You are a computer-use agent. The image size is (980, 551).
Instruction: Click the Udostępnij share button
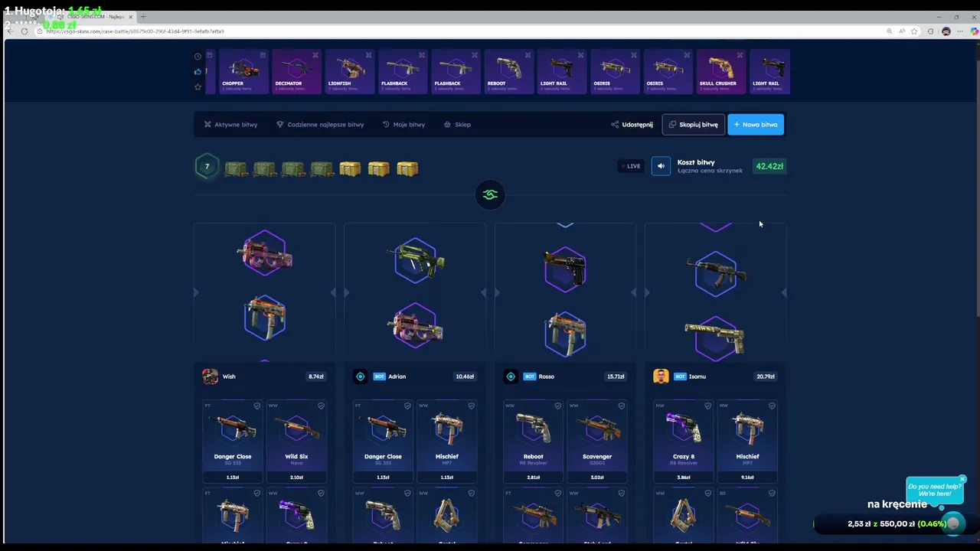(632, 125)
